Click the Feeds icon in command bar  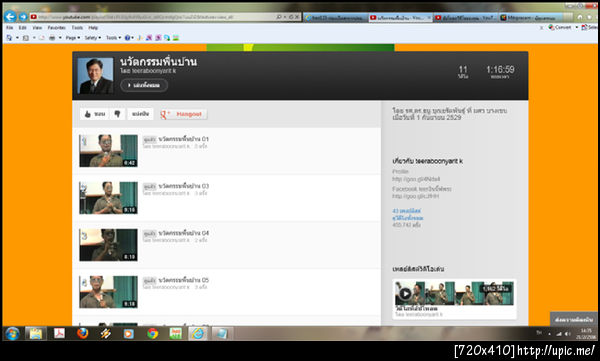tap(26, 38)
